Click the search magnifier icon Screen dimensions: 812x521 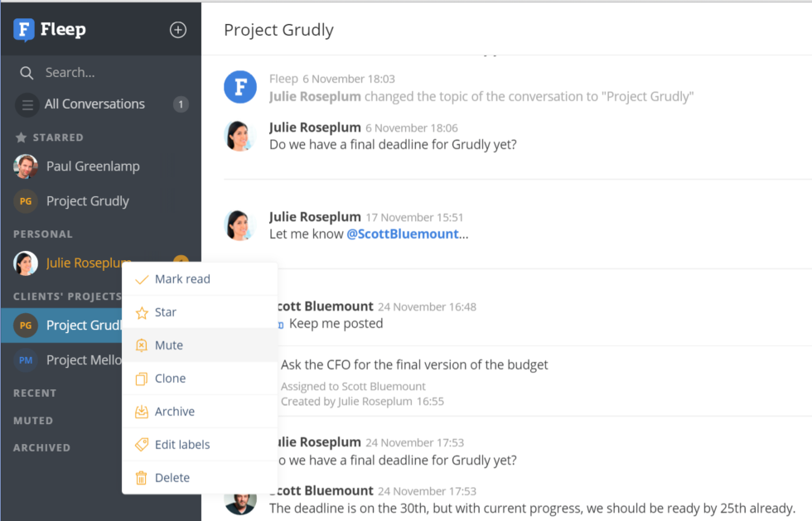click(x=27, y=73)
